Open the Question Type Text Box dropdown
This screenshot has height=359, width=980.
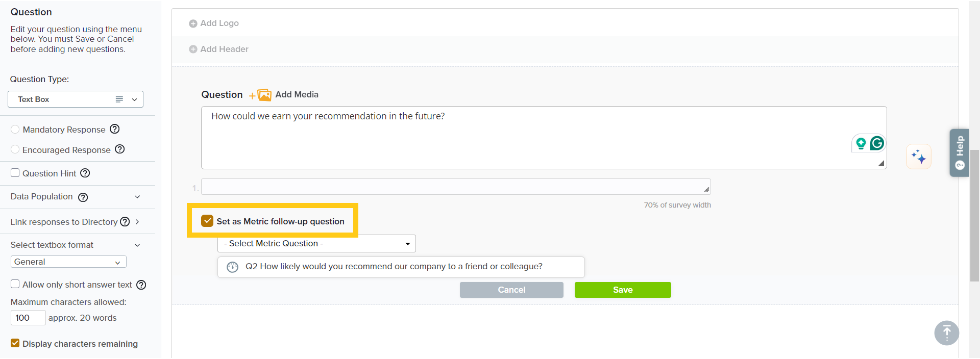click(x=76, y=99)
